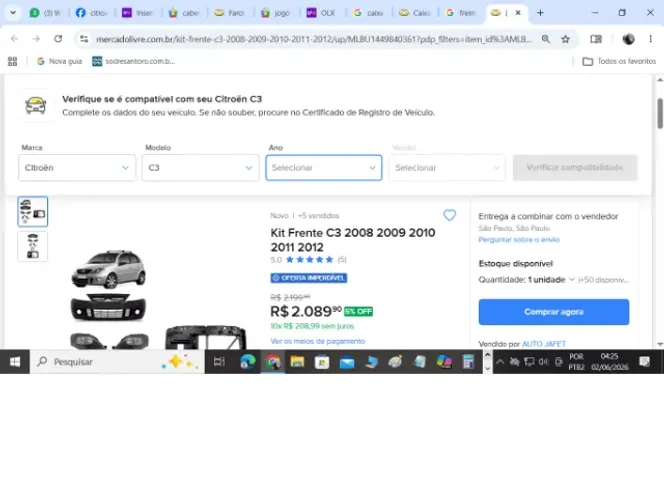664x500 pixels.
Task: Open Google Chrome taskbar icon
Action: pyautogui.click(x=273, y=362)
